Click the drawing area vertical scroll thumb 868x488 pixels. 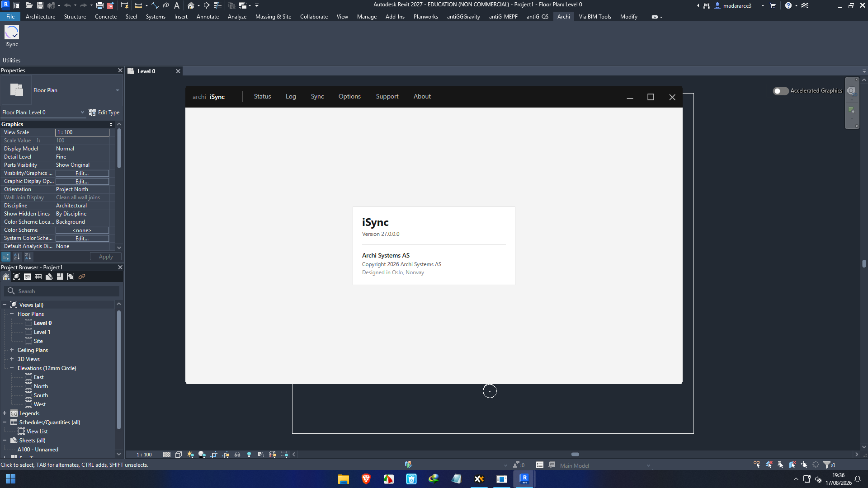[x=864, y=263]
